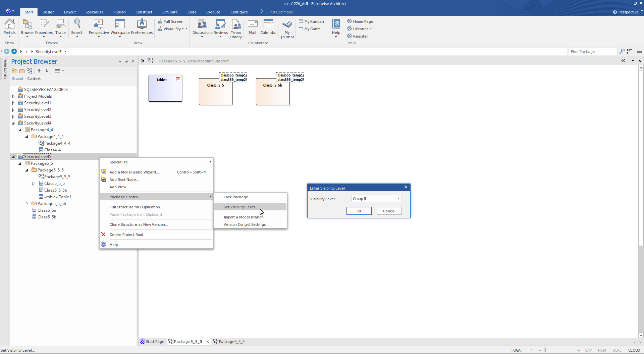Cancel the Enter Visibility Level dialog

point(389,211)
